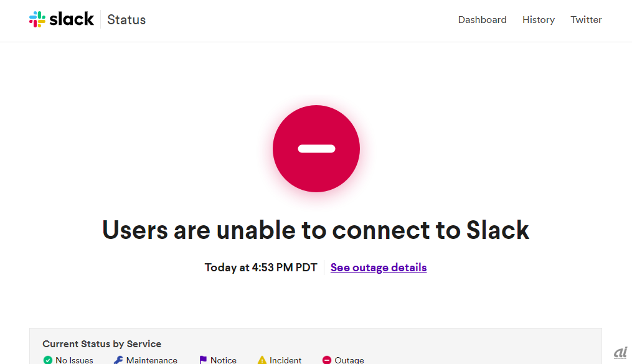This screenshot has width=632, height=364.
Task: Click the Status title in header
Action: (x=126, y=20)
